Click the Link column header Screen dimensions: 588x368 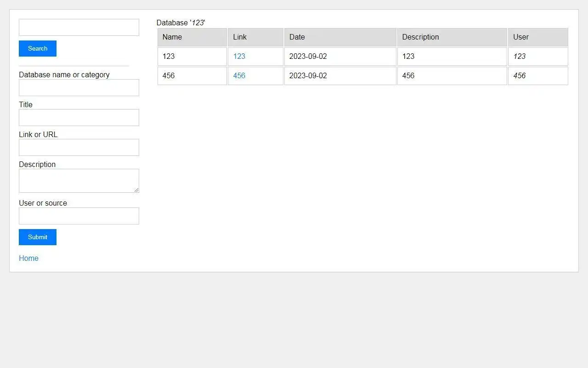point(255,37)
